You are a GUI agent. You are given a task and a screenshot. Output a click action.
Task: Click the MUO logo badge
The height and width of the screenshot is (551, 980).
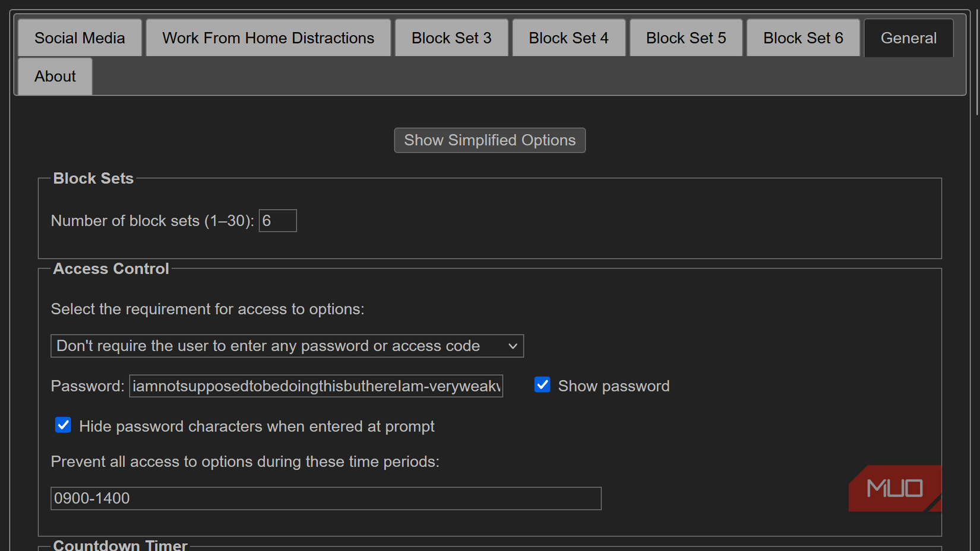click(894, 488)
